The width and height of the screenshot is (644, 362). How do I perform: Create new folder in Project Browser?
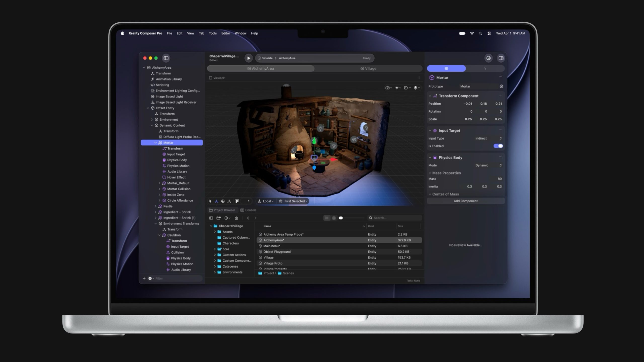click(218, 218)
